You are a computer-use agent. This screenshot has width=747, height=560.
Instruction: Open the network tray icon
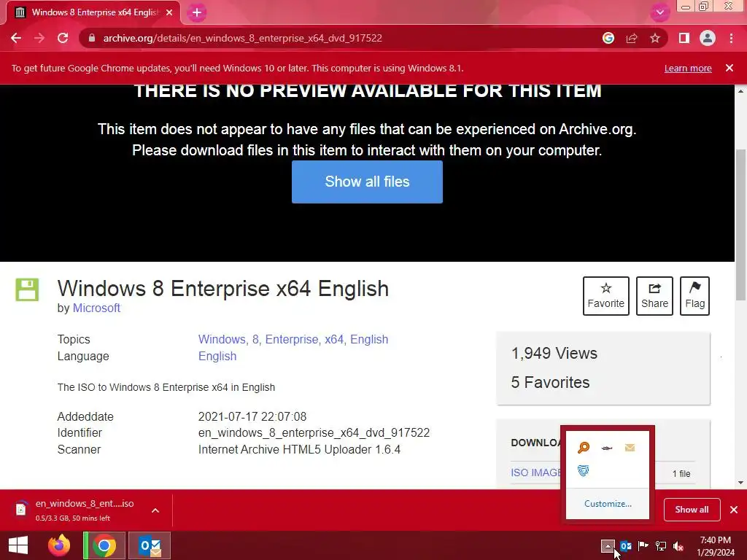coord(661,546)
